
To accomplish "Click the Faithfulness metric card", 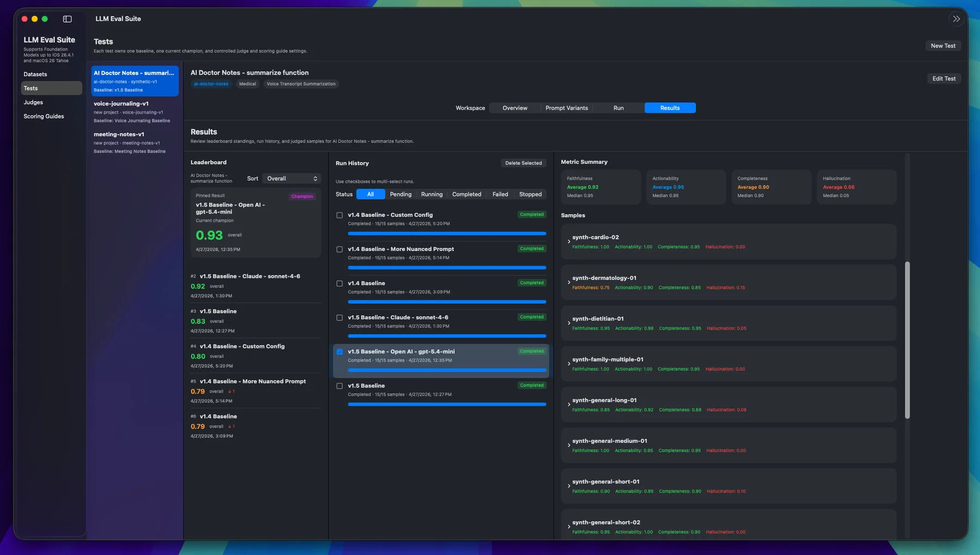I will coord(601,187).
